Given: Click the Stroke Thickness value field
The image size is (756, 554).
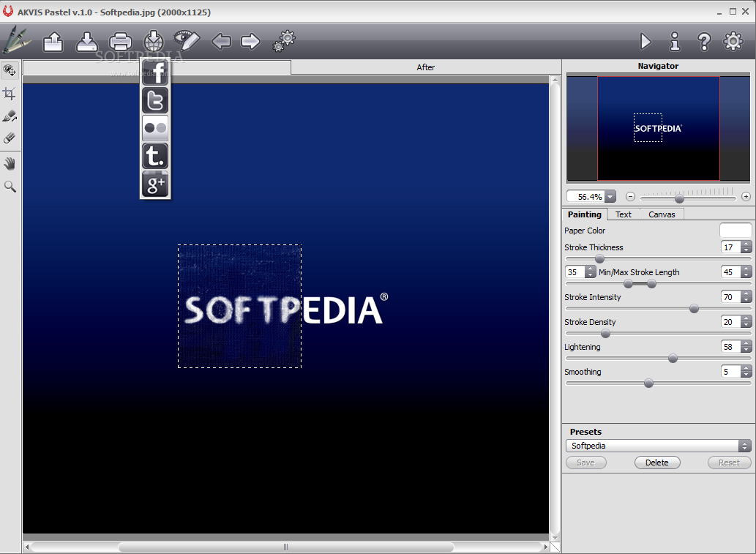Looking at the screenshot, I should [730, 247].
